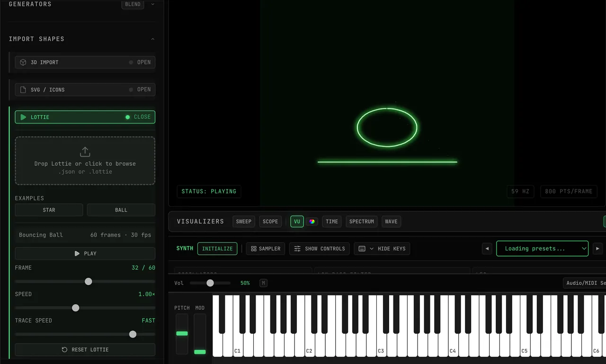Load the Ball example
Viewport: 606px width, 364px height.
[x=121, y=210]
